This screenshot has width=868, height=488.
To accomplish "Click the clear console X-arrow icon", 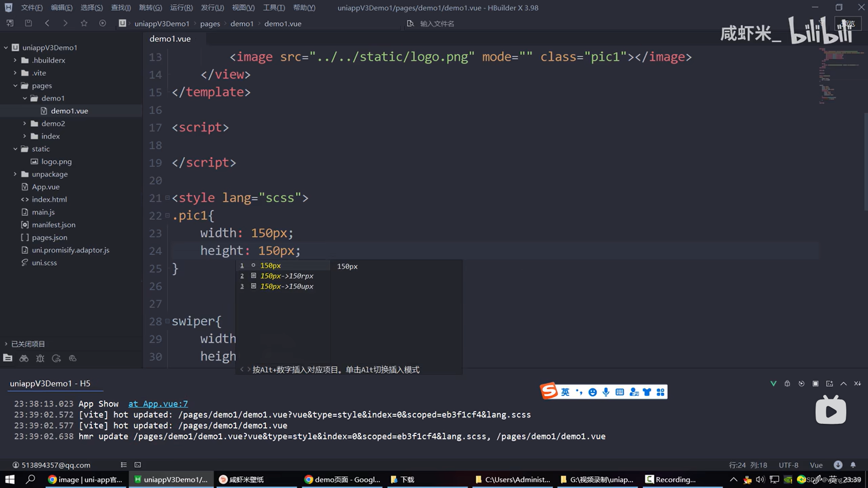I will tap(858, 384).
